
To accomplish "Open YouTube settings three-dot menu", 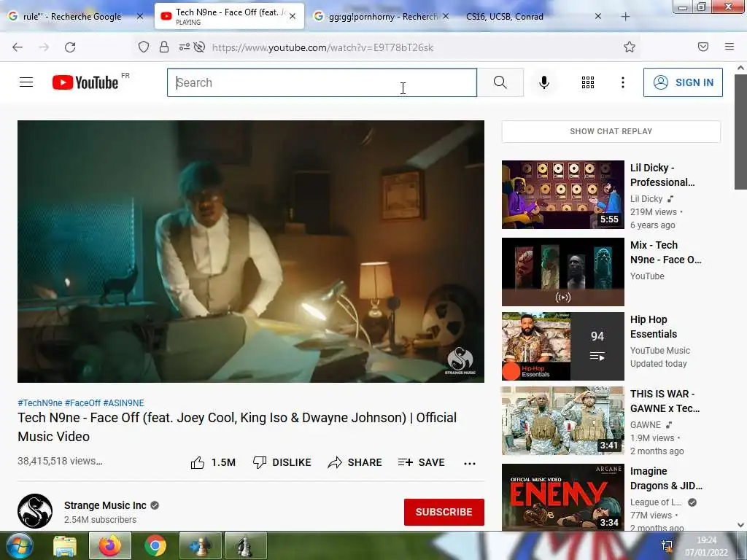I will coord(623,82).
